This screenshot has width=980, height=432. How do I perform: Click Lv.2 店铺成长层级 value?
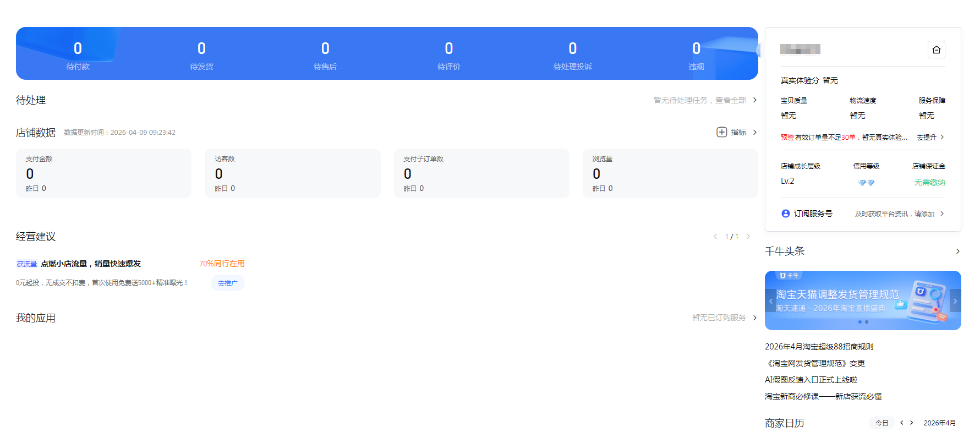coord(787,181)
